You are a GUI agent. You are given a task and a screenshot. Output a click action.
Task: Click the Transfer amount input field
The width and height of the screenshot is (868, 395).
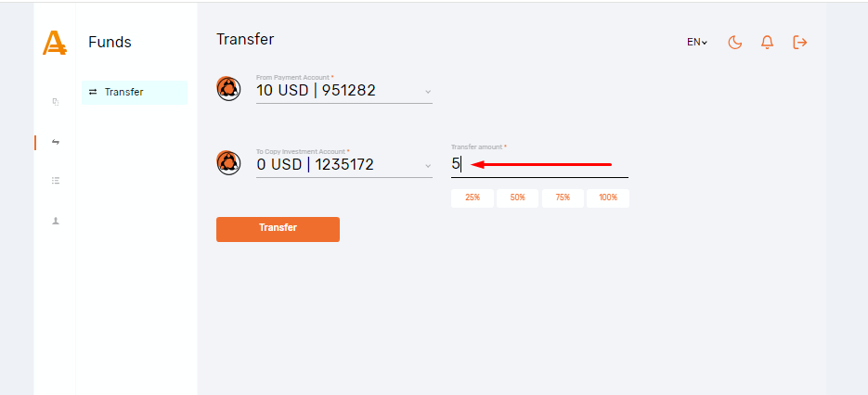tap(538, 164)
